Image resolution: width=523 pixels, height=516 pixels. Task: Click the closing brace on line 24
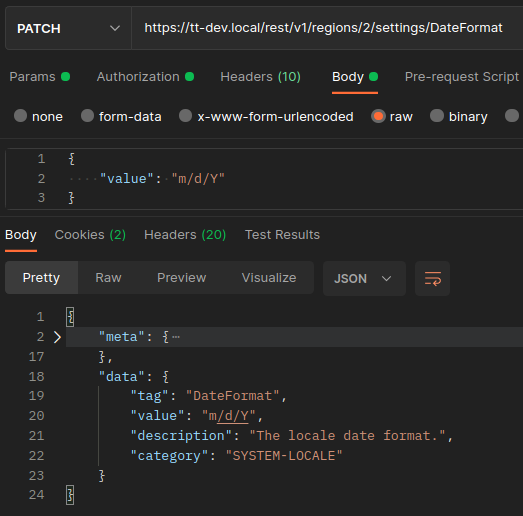pyautogui.click(x=70, y=495)
